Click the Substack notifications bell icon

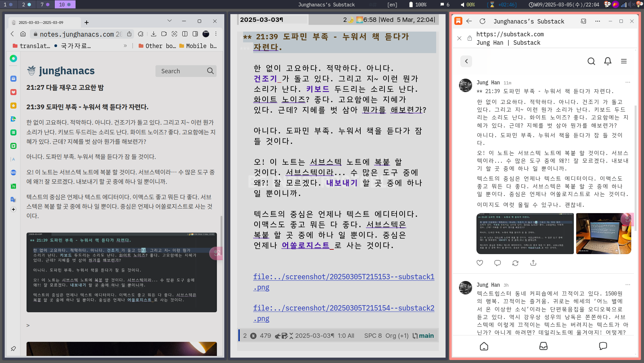pos(607,61)
